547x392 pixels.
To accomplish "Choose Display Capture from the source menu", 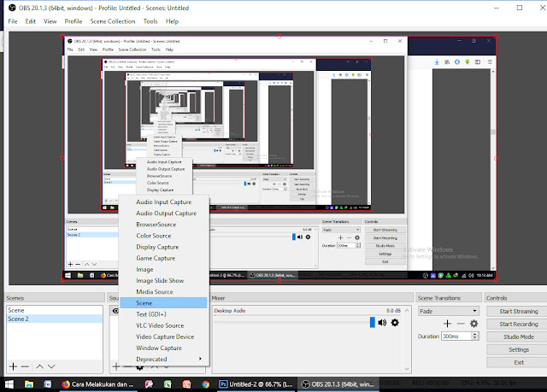I will point(163,247).
